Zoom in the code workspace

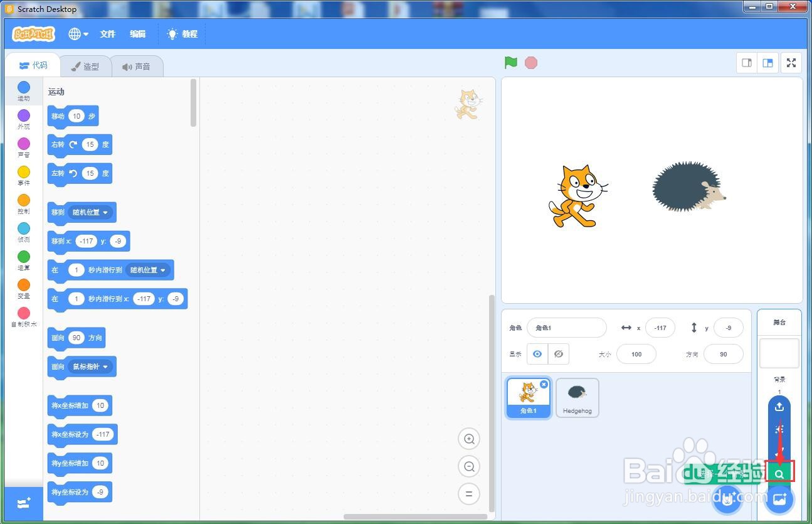pyautogui.click(x=468, y=439)
